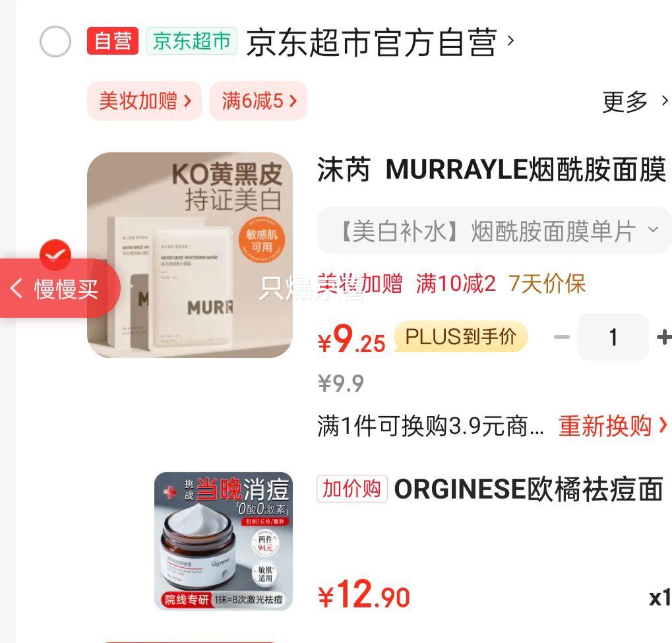
Task: Increase quantity with plus button
Action: (x=663, y=338)
